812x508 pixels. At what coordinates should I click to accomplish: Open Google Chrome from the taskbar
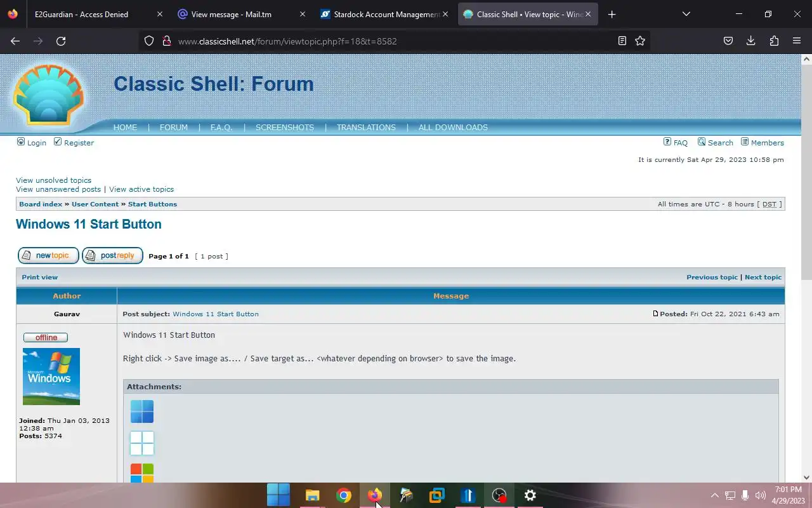[x=343, y=495]
